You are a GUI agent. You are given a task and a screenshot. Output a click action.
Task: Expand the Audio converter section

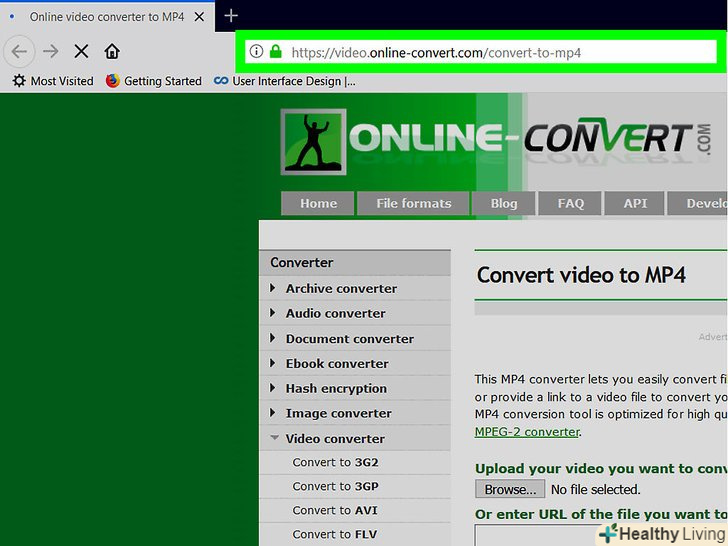coord(335,313)
